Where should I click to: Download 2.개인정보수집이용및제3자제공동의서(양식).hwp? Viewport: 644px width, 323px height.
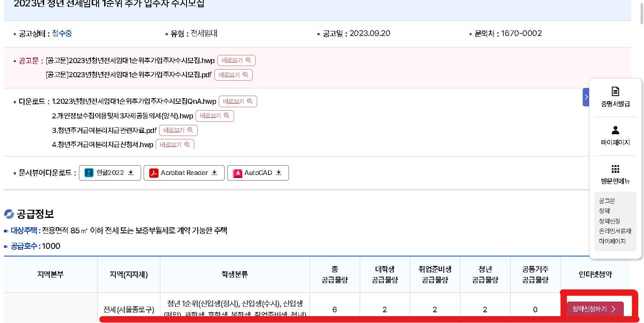pyautogui.click(x=122, y=116)
